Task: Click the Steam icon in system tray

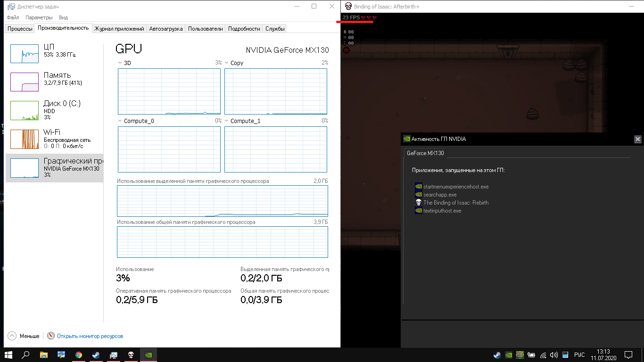Action: pyautogui.click(x=497, y=355)
